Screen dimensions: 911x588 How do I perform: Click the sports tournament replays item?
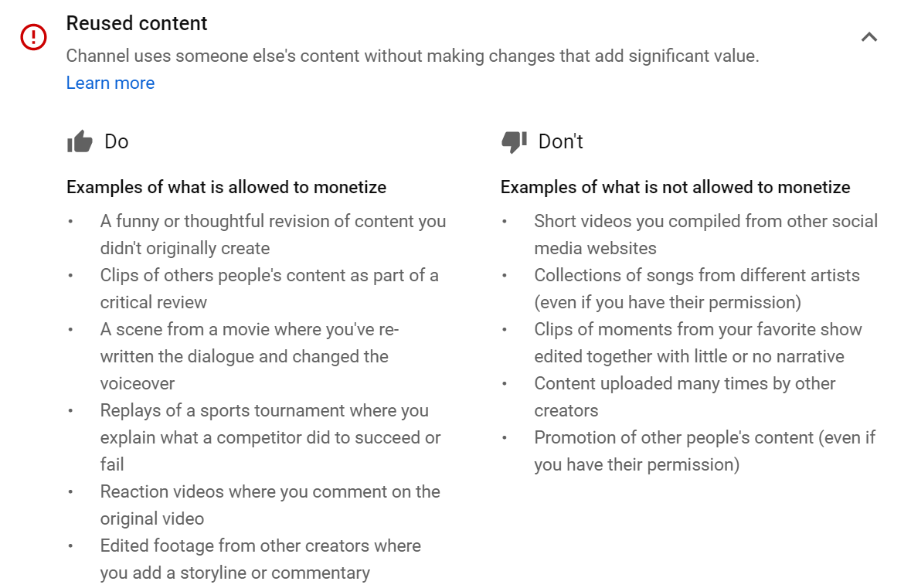pos(270,437)
